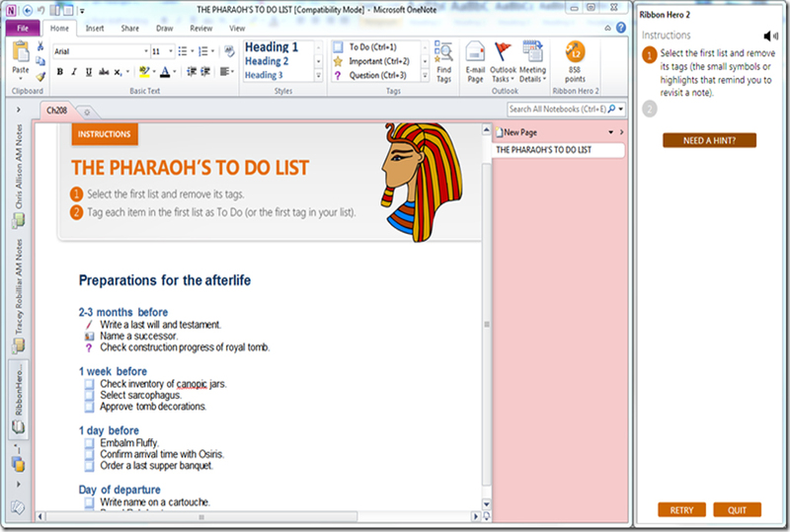
Task: Check the 'Embalm Fluffy' to-do box
Action: coord(89,443)
